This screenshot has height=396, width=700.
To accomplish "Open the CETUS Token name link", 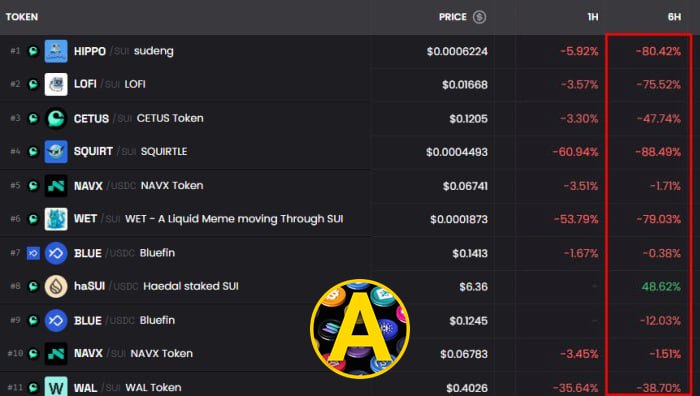I will click(x=170, y=118).
